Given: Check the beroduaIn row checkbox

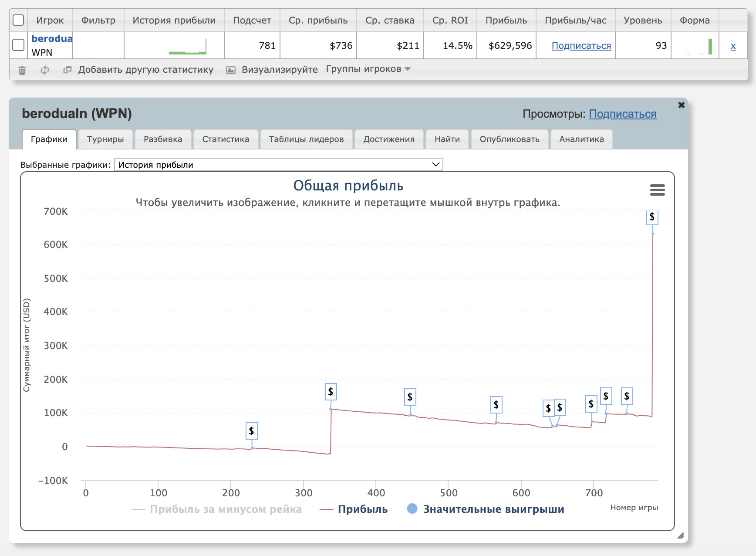Looking at the screenshot, I should coord(18,45).
